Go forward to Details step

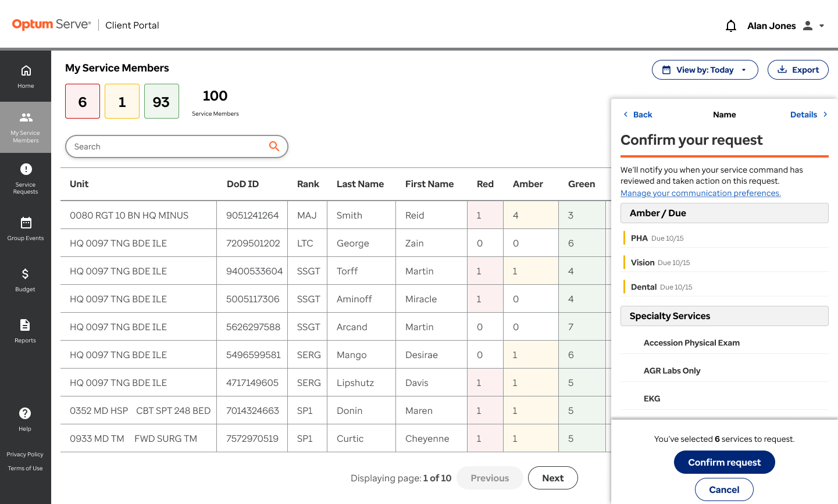coord(808,115)
